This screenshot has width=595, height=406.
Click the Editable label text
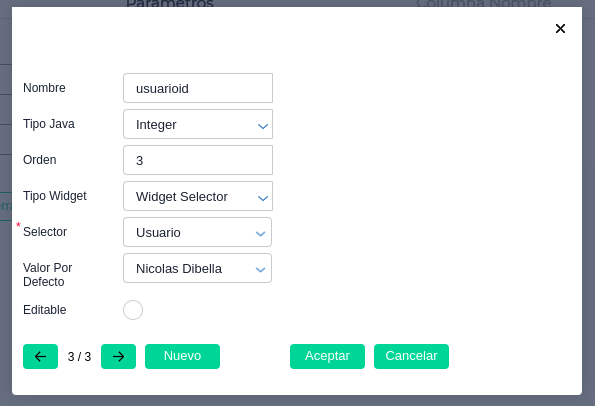(45, 310)
